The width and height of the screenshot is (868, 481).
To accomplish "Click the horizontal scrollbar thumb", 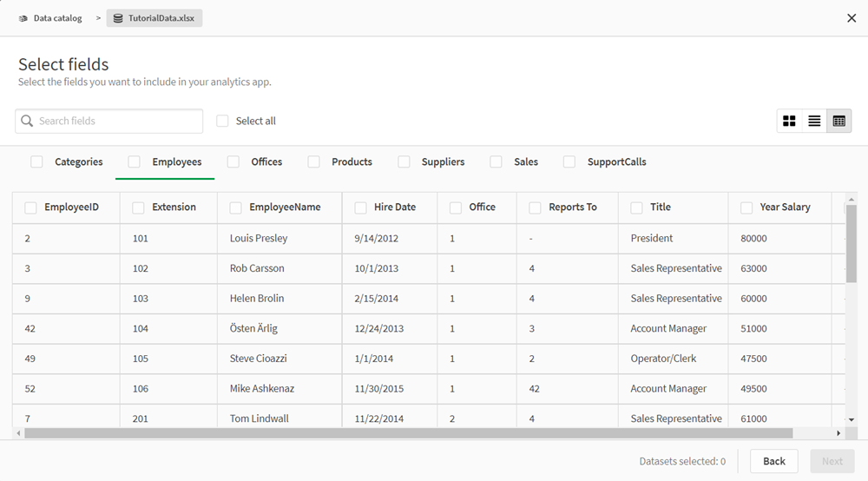I will pos(408,433).
